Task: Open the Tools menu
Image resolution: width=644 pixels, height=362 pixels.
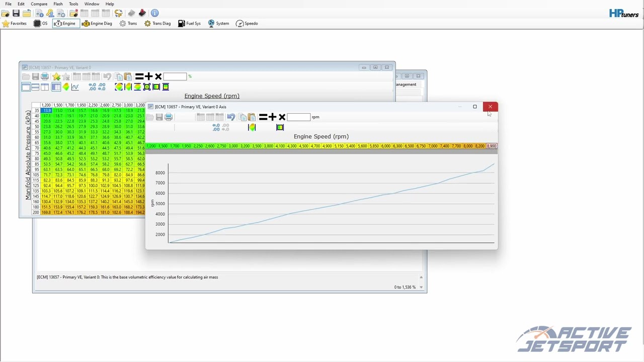Action: pyautogui.click(x=73, y=4)
